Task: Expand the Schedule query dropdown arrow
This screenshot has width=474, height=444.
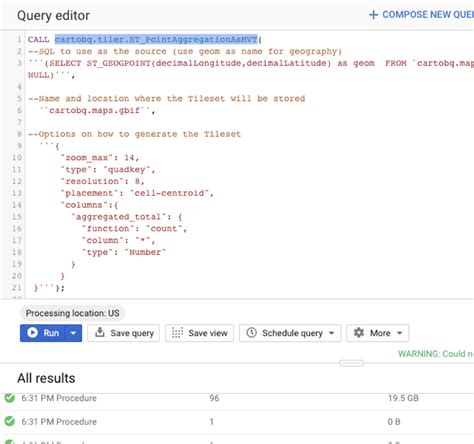Action: tap(331, 333)
